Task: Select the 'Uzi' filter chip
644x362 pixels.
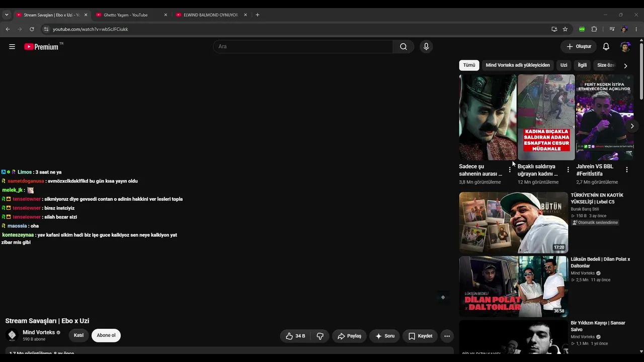Action: [x=563, y=65]
